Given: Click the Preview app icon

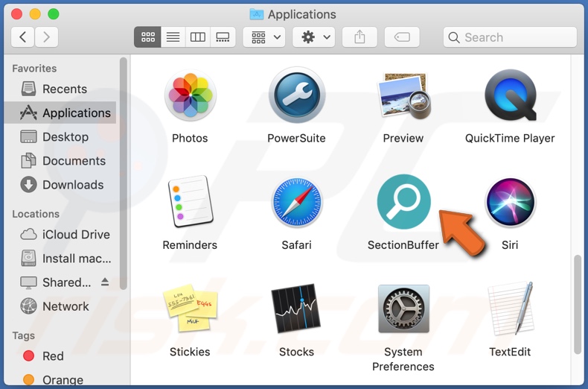Looking at the screenshot, I should (x=403, y=95).
